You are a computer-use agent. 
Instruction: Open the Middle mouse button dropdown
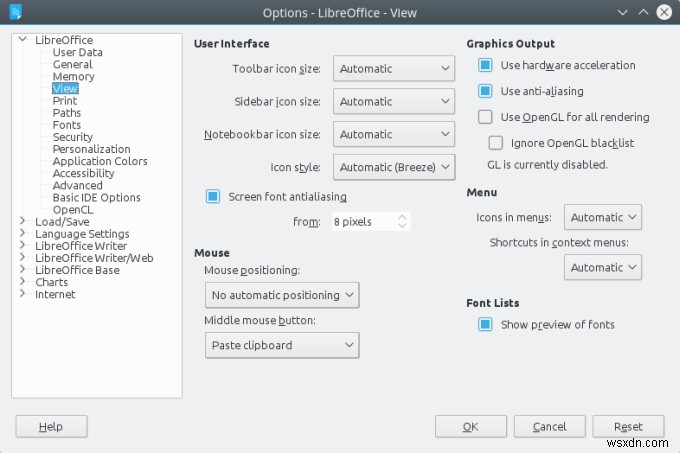pos(281,345)
